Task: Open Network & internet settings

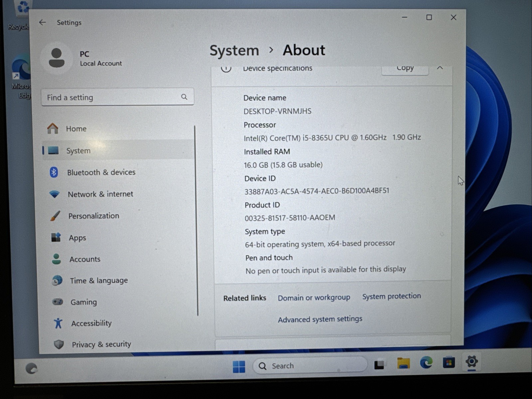Action: 118,194
